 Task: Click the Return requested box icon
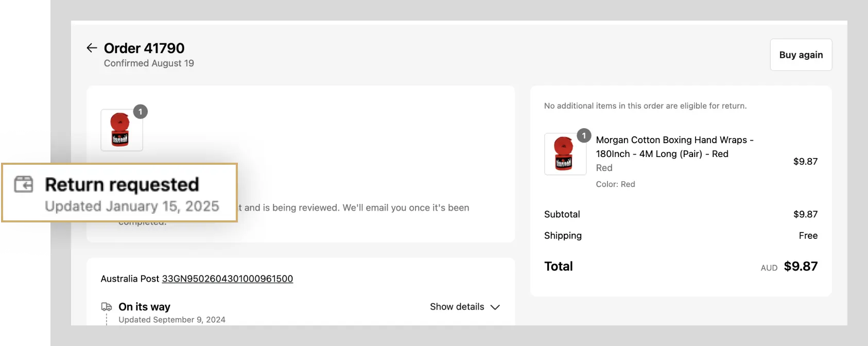pyautogui.click(x=24, y=184)
